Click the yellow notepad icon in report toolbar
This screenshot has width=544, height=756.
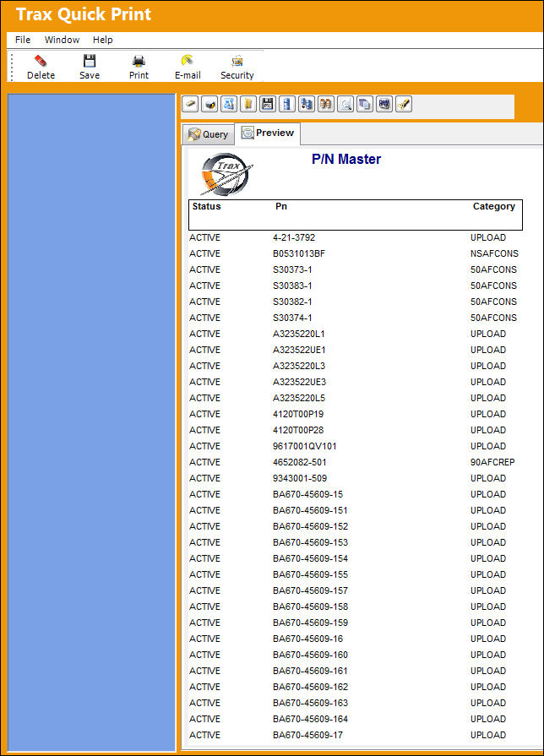(x=248, y=104)
